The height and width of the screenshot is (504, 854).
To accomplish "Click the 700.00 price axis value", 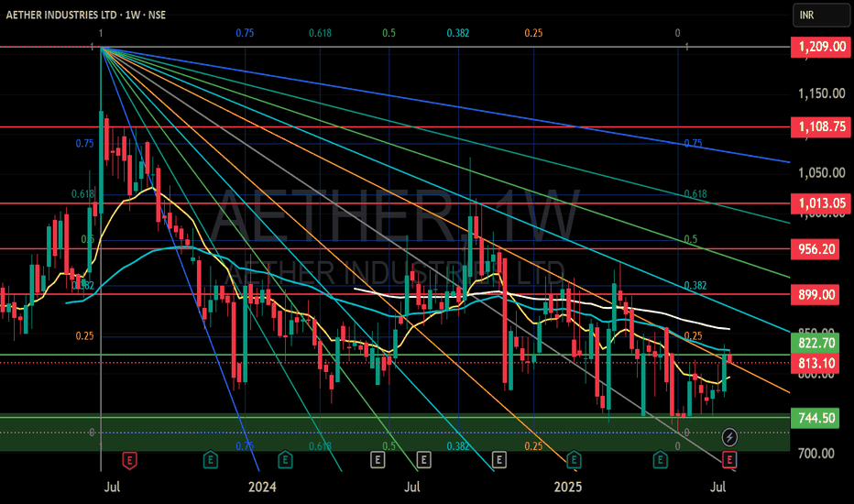I will pyautogui.click(x=816, y=454).
